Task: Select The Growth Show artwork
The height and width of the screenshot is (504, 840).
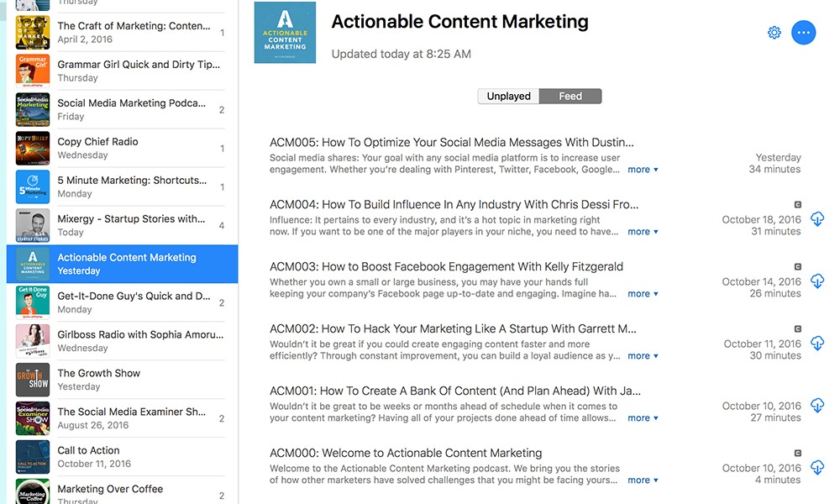Action: click(33, 379)
